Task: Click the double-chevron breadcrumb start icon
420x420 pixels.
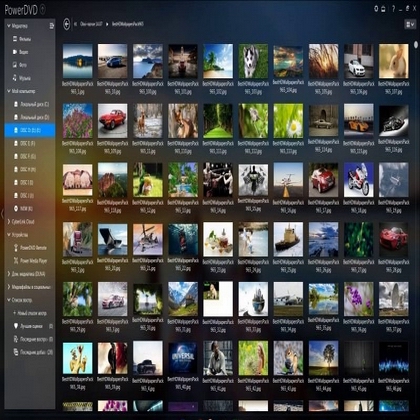Action: point(75,24)
